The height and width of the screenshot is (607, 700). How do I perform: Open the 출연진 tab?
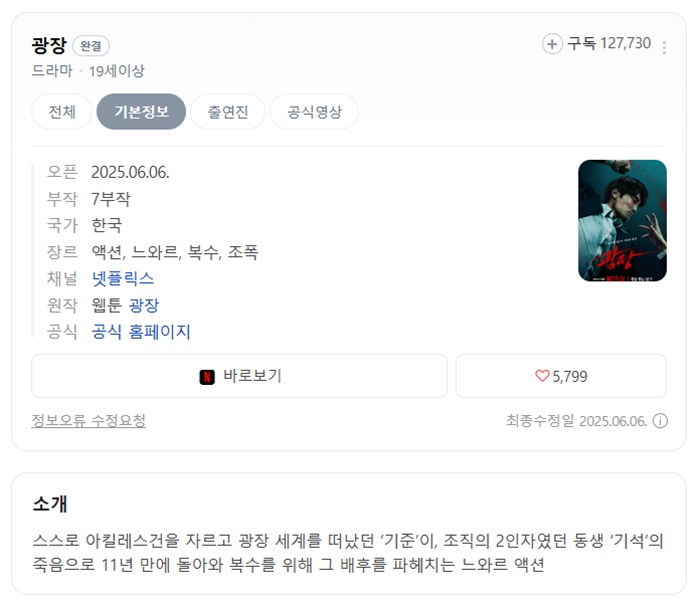pos(228,112)
